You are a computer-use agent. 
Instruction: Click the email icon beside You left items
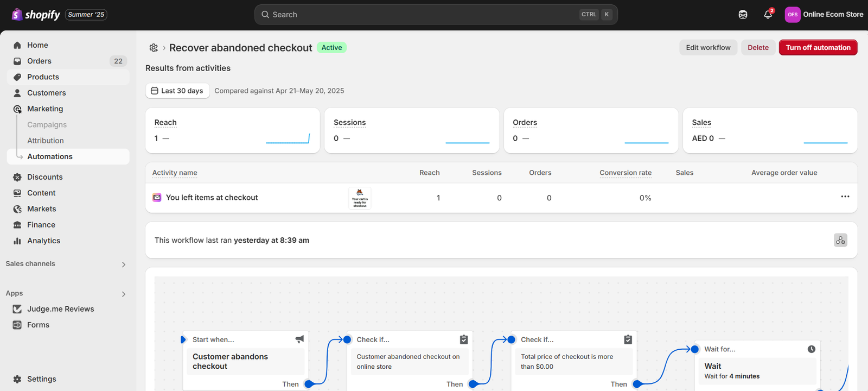click(x=157, y=198)
